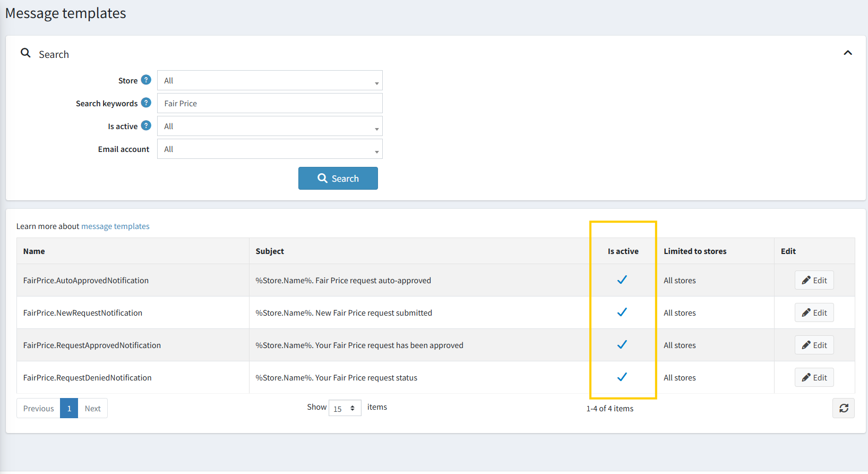The height and width of the screenshot is (474, 868).
Task: Go to page 1 in pagination
Action: point(69,408)
